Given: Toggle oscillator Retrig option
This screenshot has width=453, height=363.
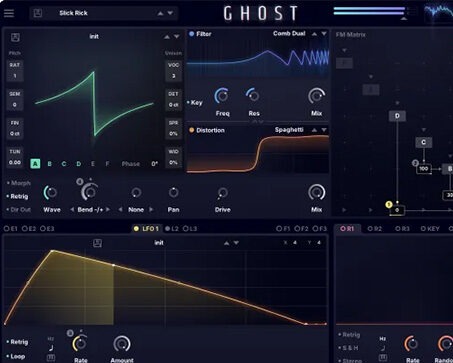Looking at the screenshot, I should [18, 196].
